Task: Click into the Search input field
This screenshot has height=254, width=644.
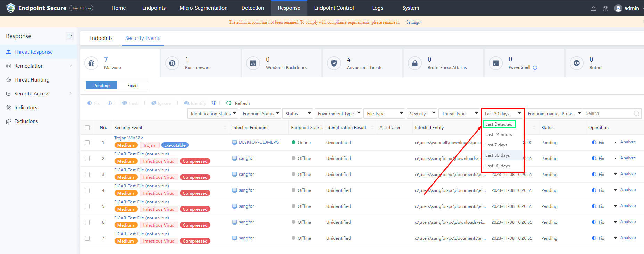Action: 608,113
